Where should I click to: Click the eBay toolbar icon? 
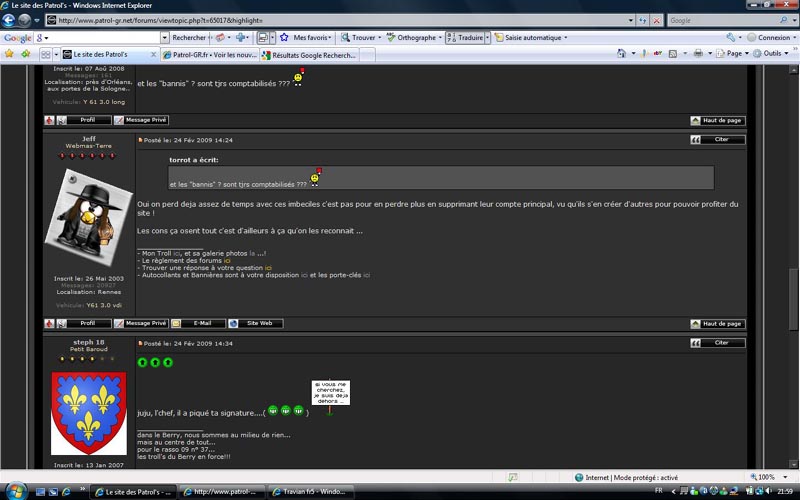click(x=658, y=53)
